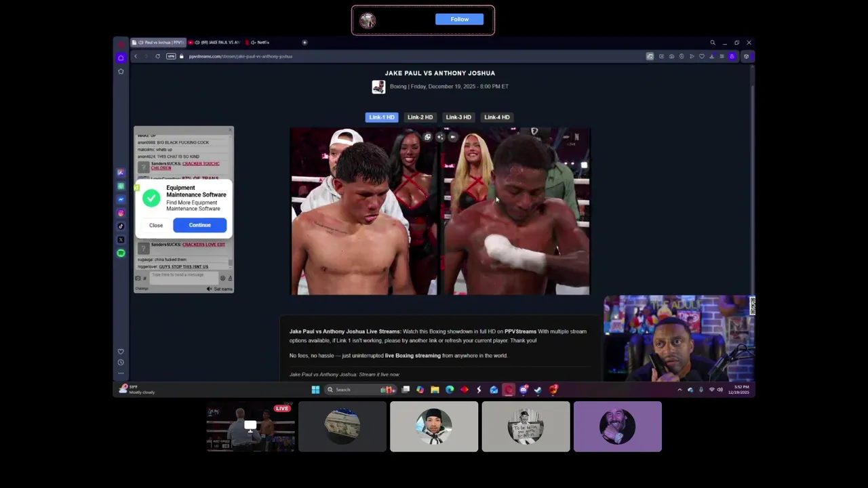Click the blue Follow button
This screenshot has height=488, width=868.
tap(459, 19)
